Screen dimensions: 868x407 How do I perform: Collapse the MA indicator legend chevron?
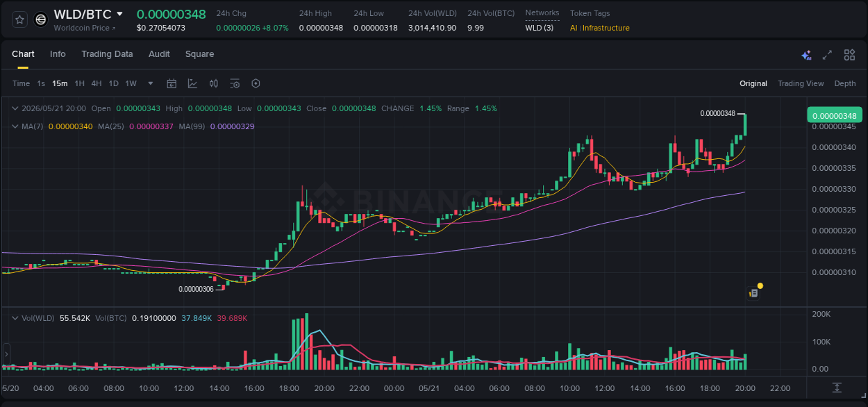[15, 126]
